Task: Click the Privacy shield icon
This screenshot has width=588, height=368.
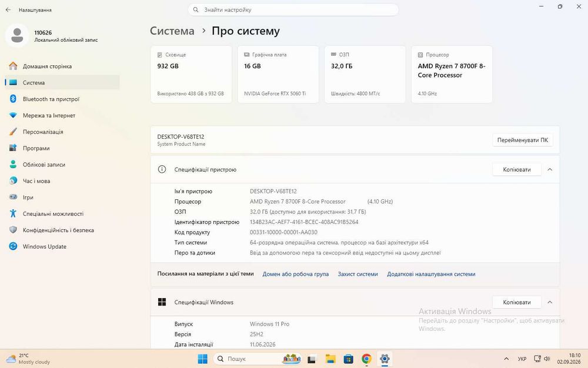Action: 13,230
